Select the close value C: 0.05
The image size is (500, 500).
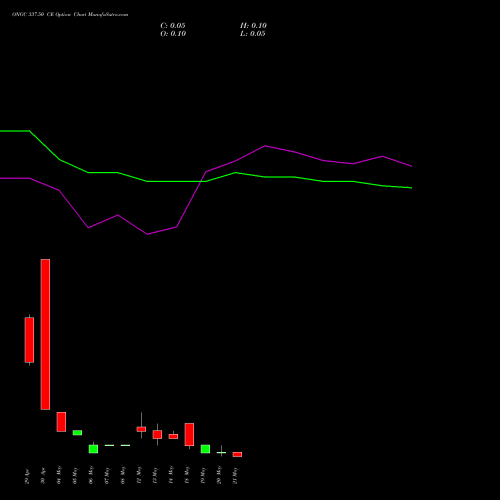click(173, 26)
